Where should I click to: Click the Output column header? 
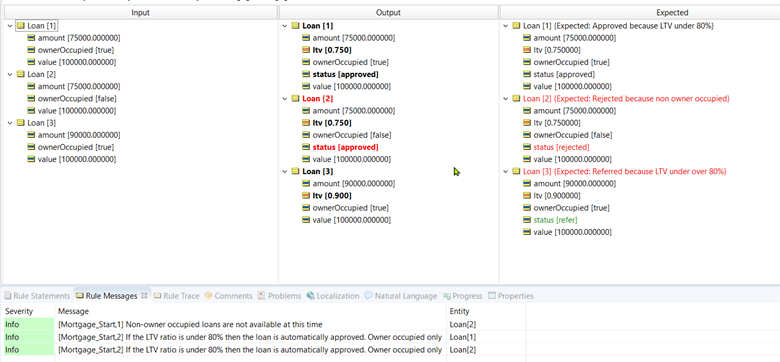(x=389, y=12)
